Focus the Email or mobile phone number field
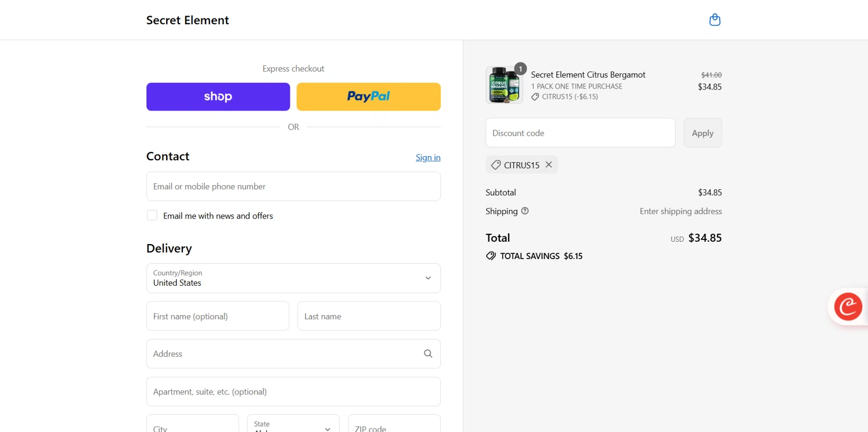Image resolution: width=868 pixels, height=432 pixels. tap(293, 186)
